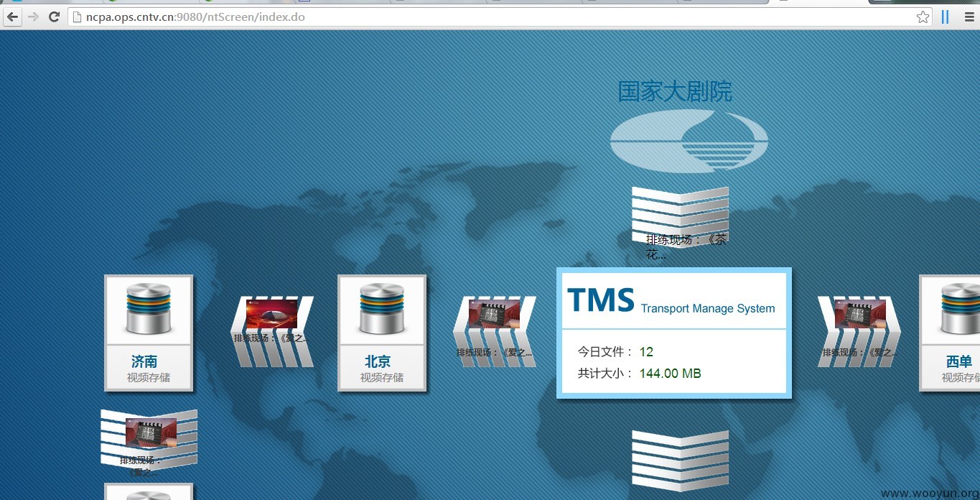
Task: Open thumbnail between TMS and 西单
Action: 859,314
